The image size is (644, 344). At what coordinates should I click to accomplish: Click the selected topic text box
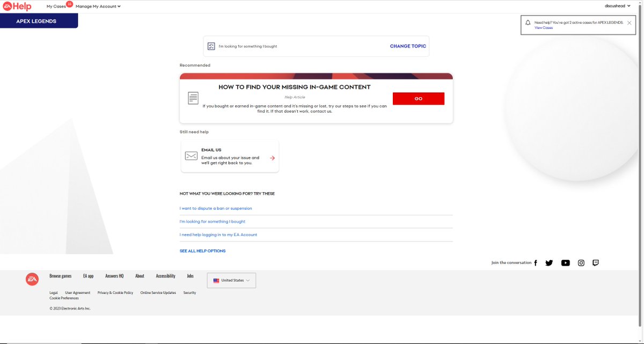[316, 46]
